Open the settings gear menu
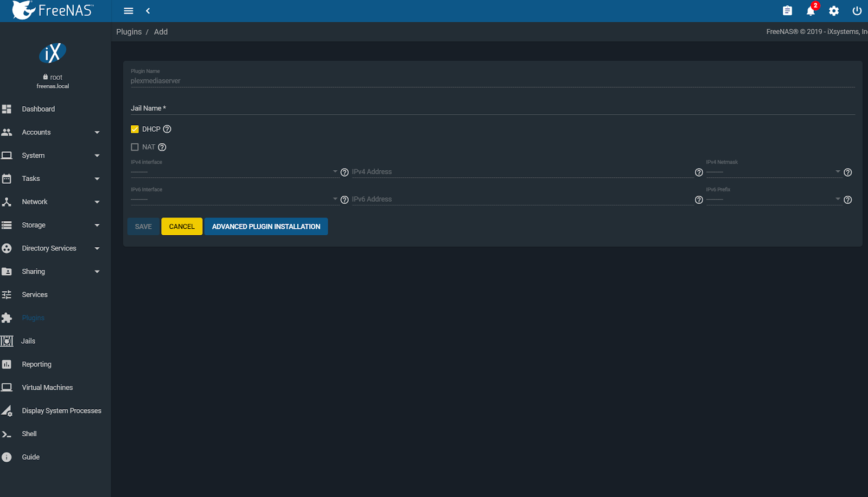 [834, 11]
